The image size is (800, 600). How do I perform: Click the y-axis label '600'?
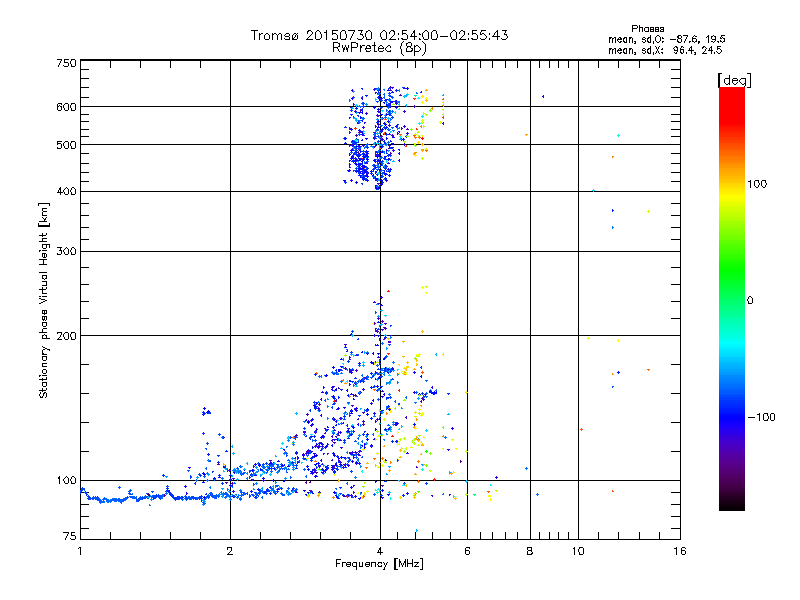[66, 107]
